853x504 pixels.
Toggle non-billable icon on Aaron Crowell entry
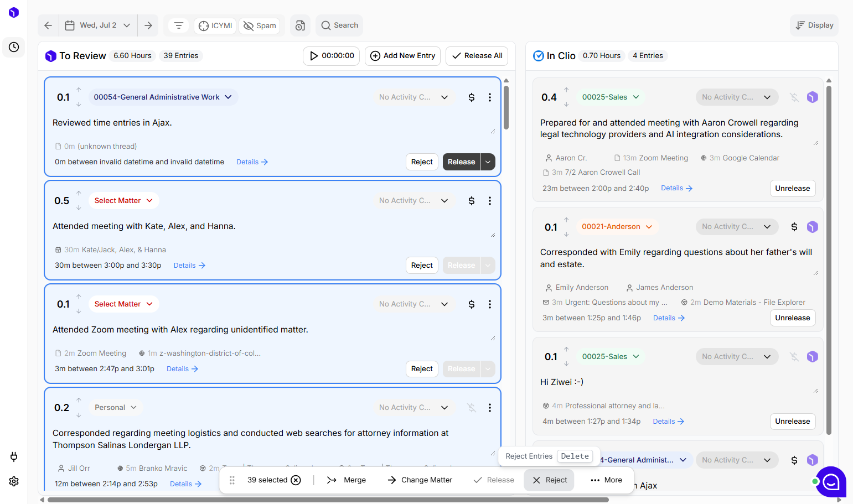(x=794, y=97)
